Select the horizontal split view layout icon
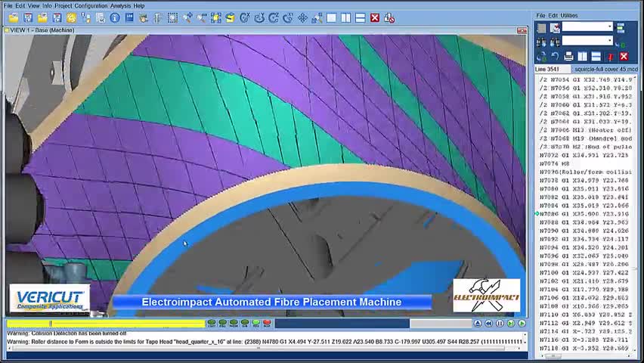644x363 pixels. pos(361,17)
